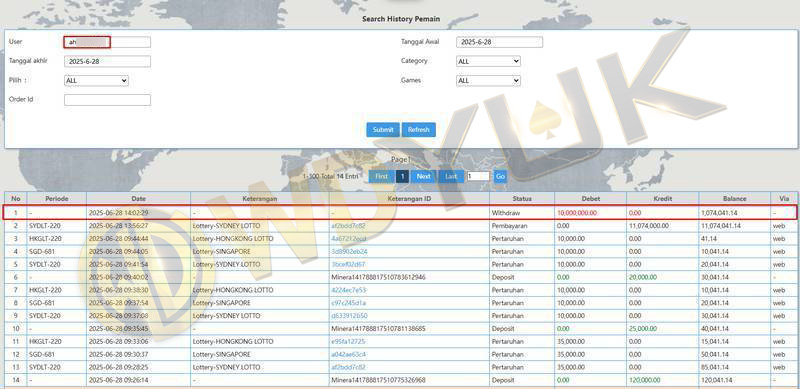Select the Search History Pemain title
The image size is (800, 389).
(401, 19)
